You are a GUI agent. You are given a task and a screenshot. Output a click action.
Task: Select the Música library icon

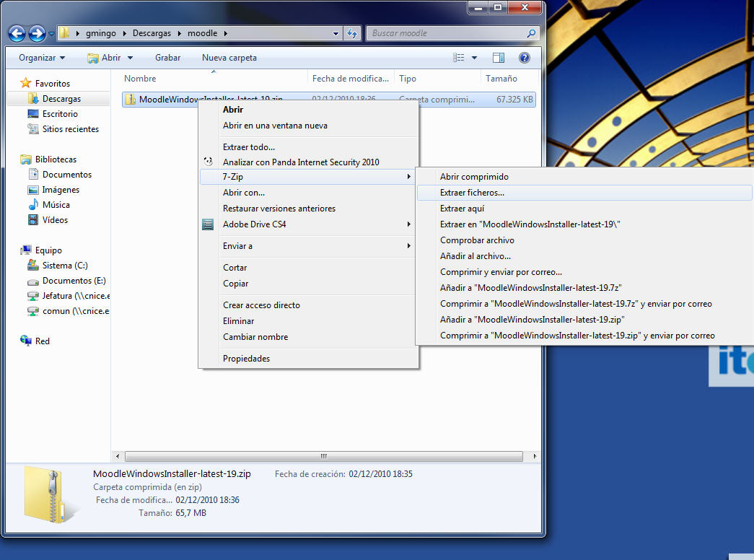click(x=33, y=205)
